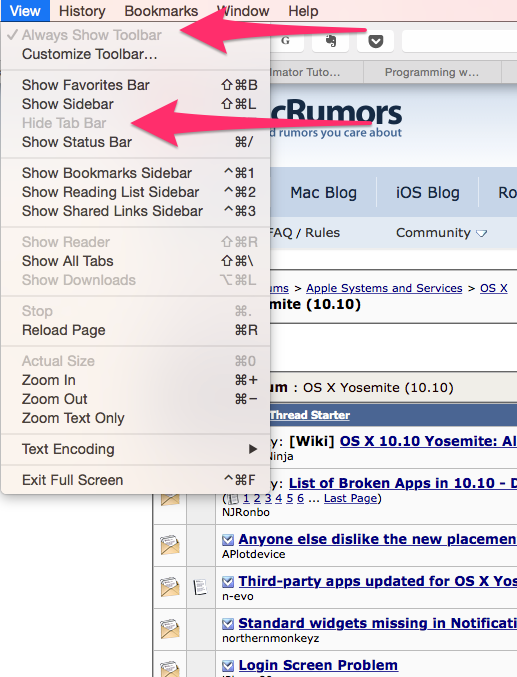Go to page 6 of Broken Apps thread

[x=300, y=499]
